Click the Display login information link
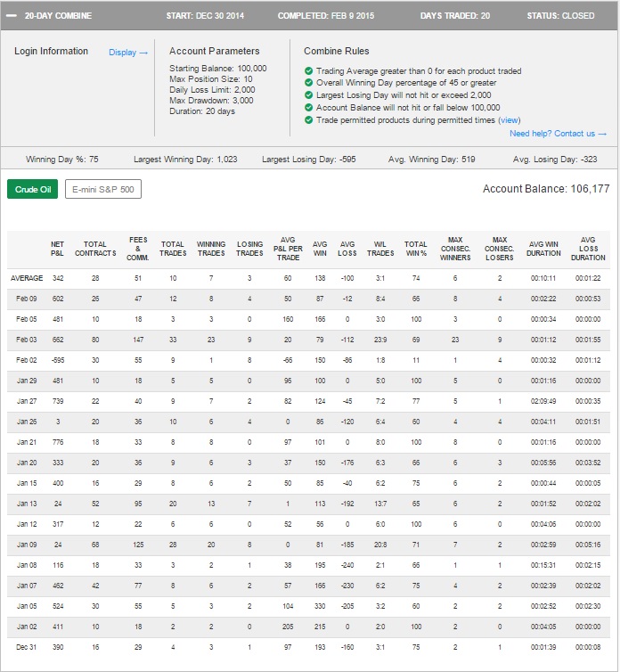The width and height of the screenshot is (620, 672). click(128, 53)
